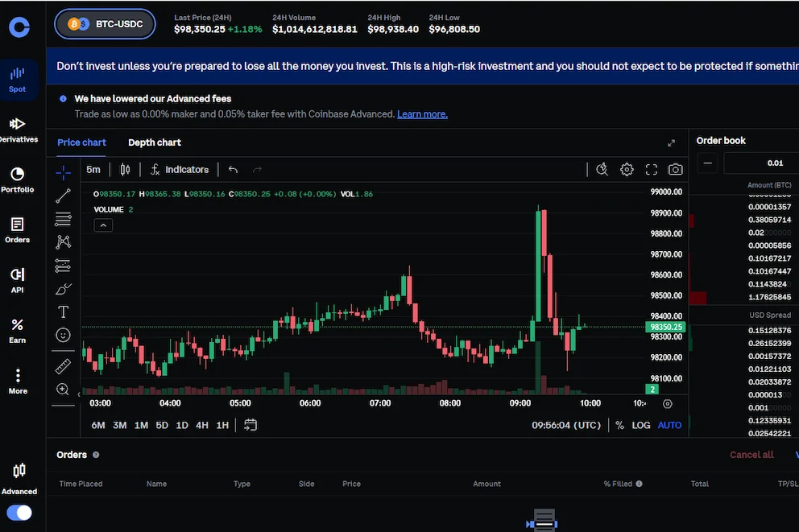Select the ruler measure tool

(63, 366)
